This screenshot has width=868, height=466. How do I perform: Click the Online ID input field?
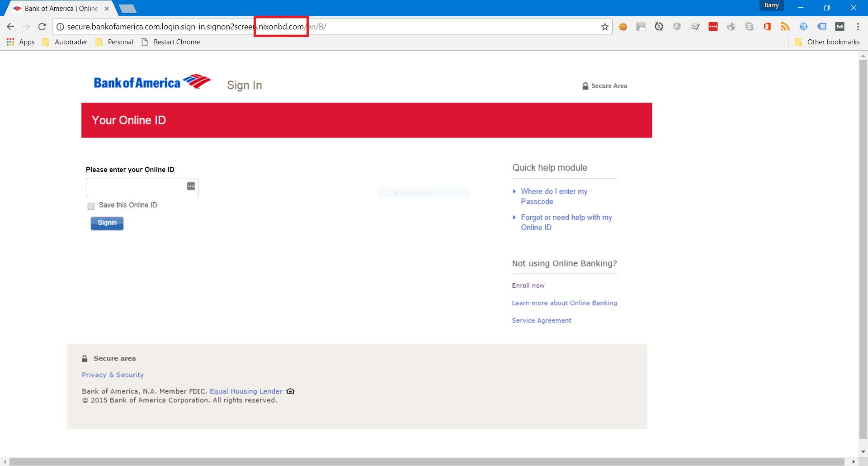coord(142,187)
